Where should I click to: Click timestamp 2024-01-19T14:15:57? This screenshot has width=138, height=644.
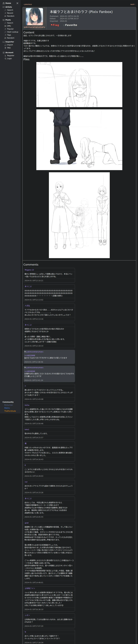(34, 437)
